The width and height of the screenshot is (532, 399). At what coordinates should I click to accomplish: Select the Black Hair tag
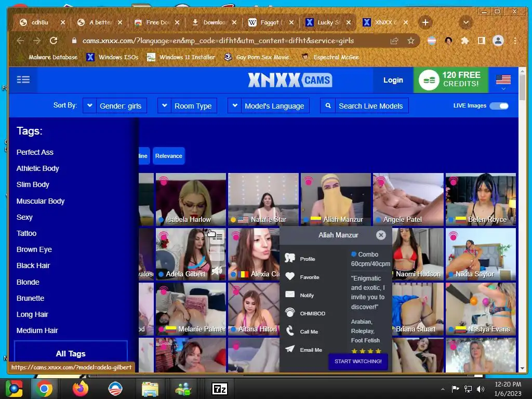[33, 265]
